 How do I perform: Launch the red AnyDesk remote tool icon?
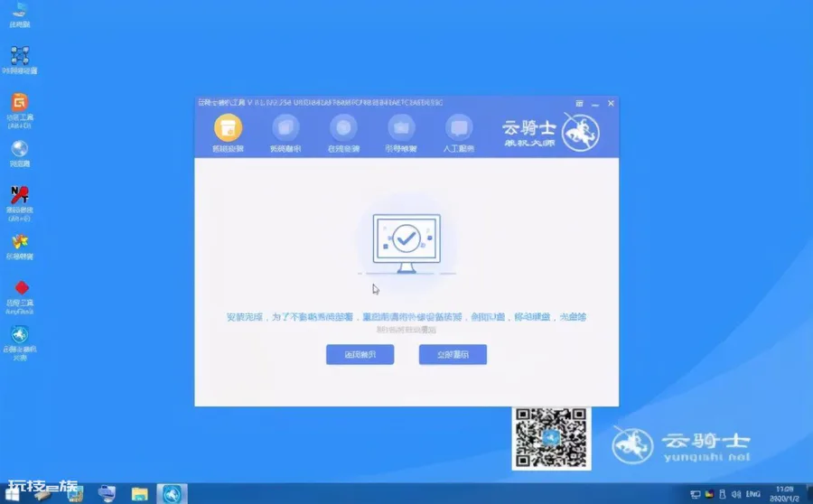pos(20,297)
